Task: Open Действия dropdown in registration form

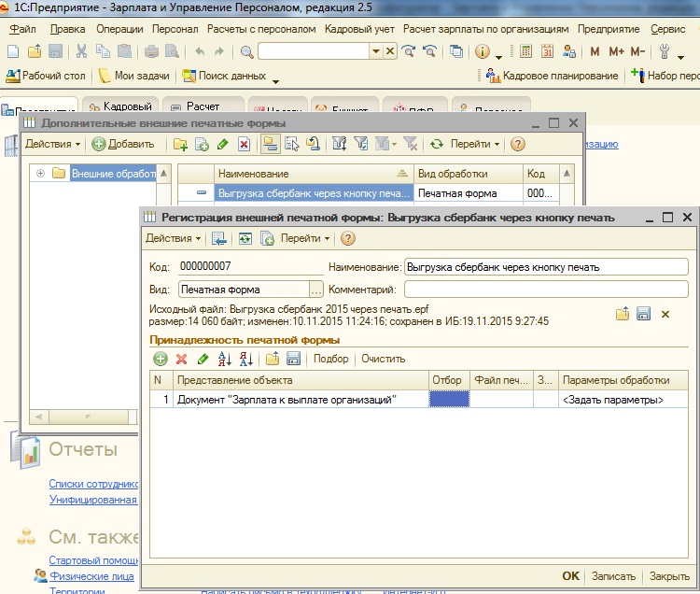Action: [174, 238]
